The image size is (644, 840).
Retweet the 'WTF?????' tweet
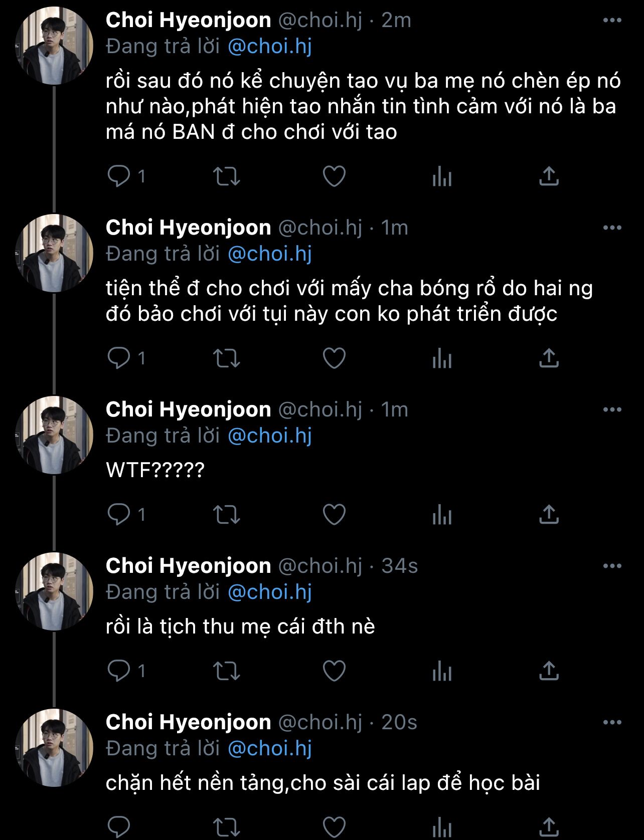227,515
